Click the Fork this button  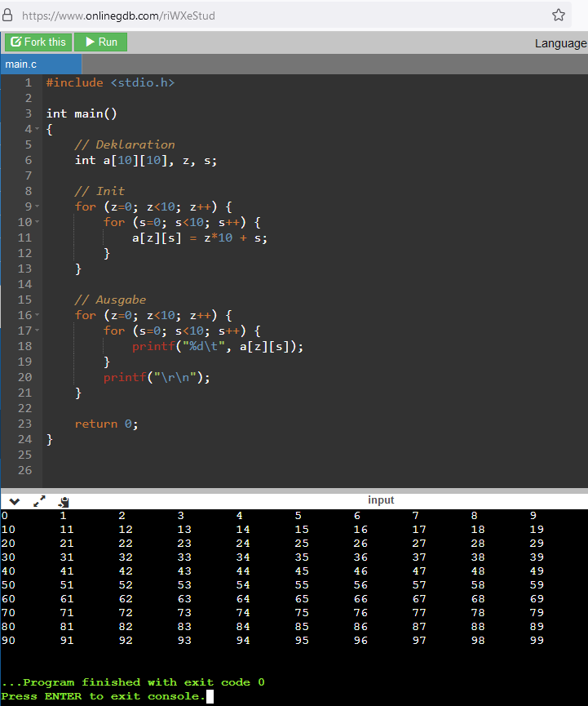[x=38, y=42]
